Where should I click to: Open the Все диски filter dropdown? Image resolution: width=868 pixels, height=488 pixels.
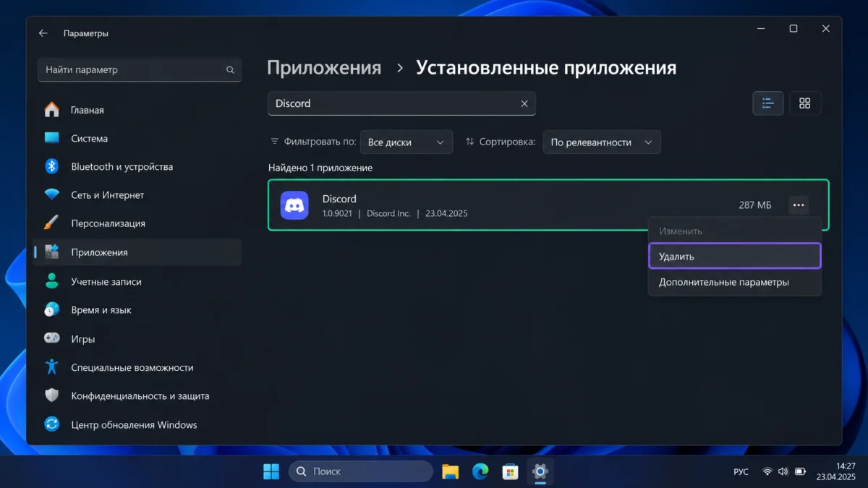[x=407, y=142]
